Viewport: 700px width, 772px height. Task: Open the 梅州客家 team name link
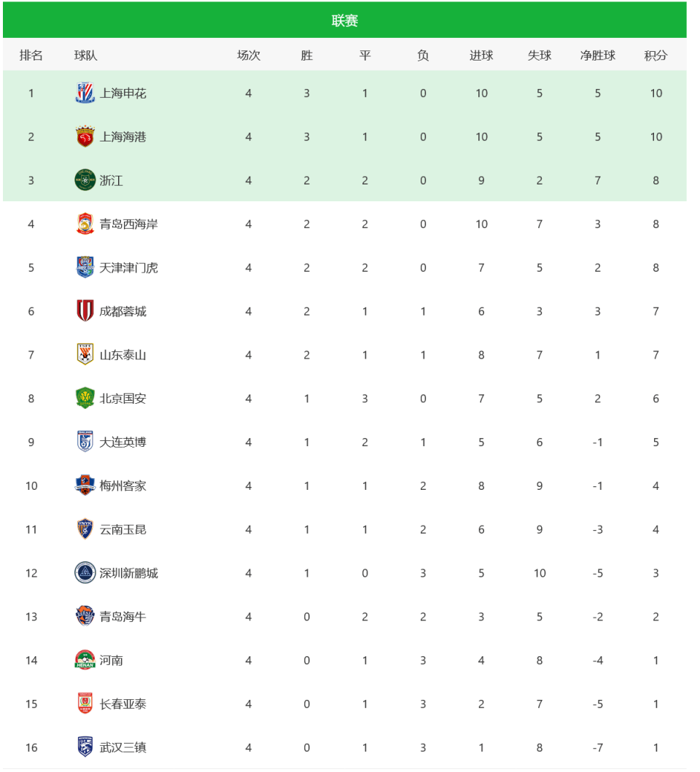(122, 486)
